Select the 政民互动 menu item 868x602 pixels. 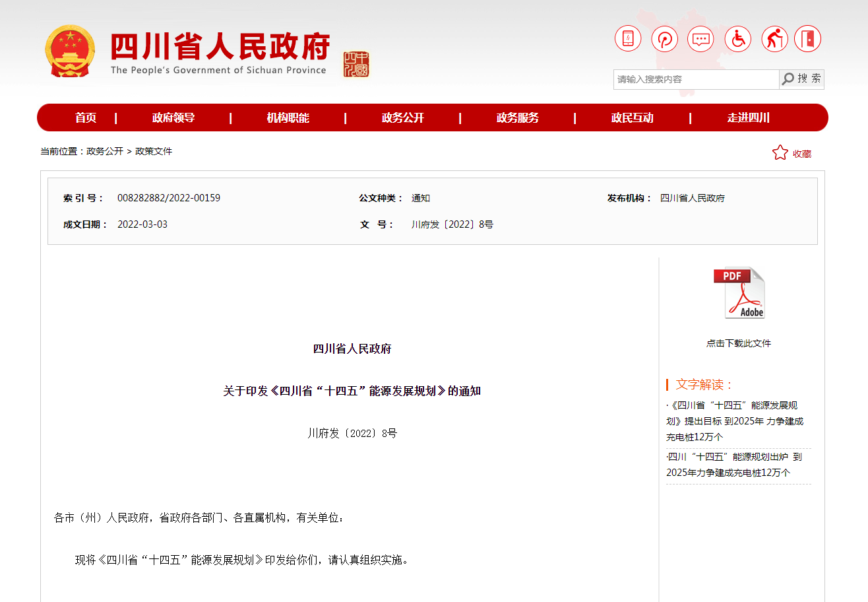tap(632, 118)
